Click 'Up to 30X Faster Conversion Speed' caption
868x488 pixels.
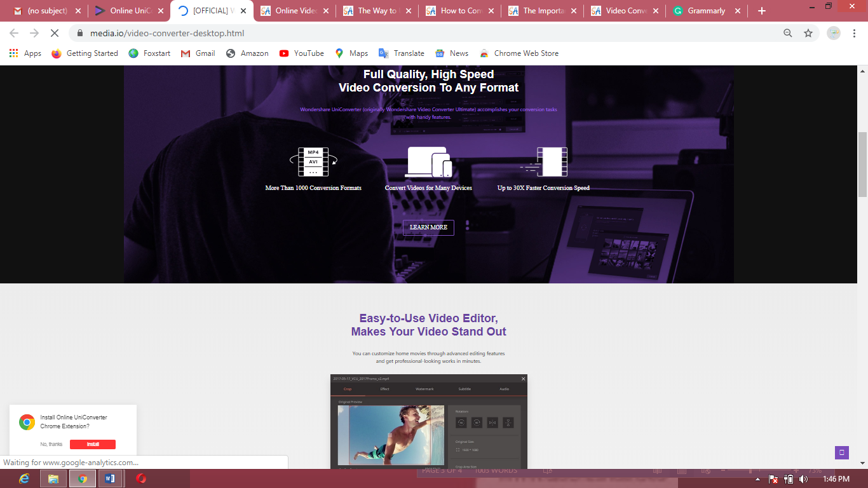(x=543, y=188)
